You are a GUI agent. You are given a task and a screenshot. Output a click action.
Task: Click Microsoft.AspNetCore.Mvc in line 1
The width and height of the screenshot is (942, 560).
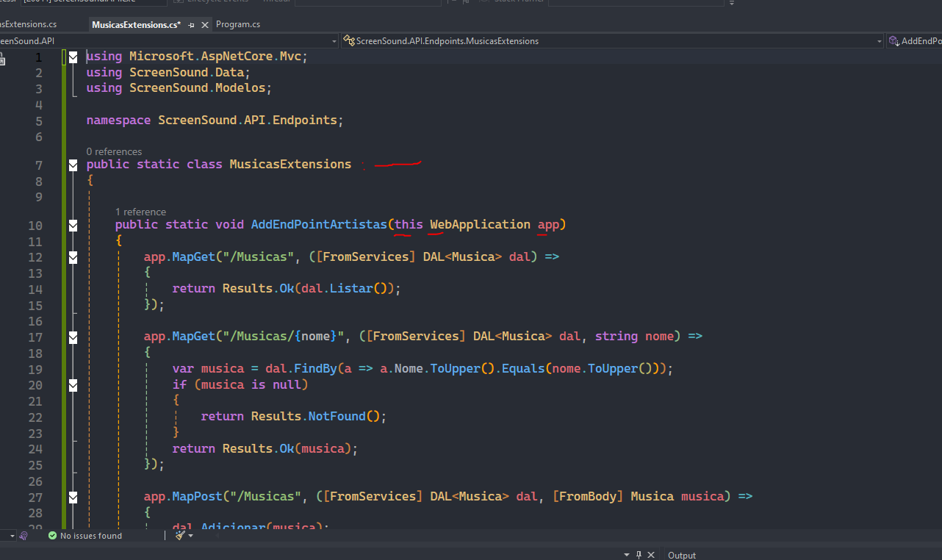(215, 56)
